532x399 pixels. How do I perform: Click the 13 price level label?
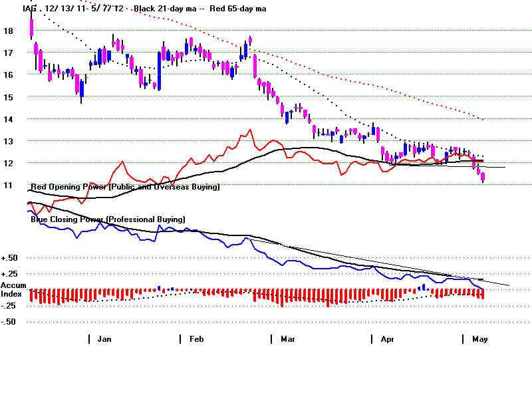point(8,141)
